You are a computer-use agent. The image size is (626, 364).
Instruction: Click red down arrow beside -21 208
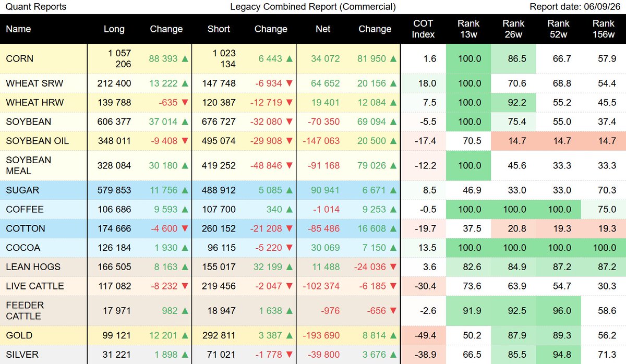click(x=288, y=228)
